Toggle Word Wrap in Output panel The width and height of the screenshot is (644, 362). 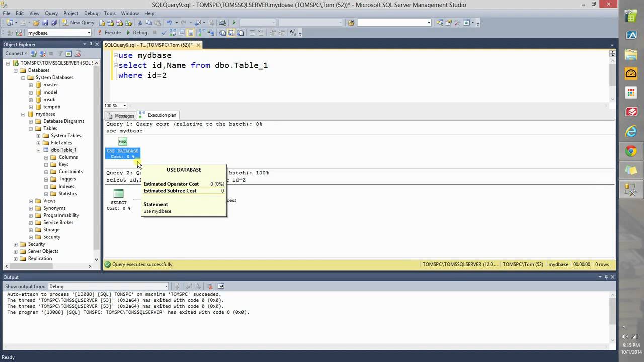point(221,286)
